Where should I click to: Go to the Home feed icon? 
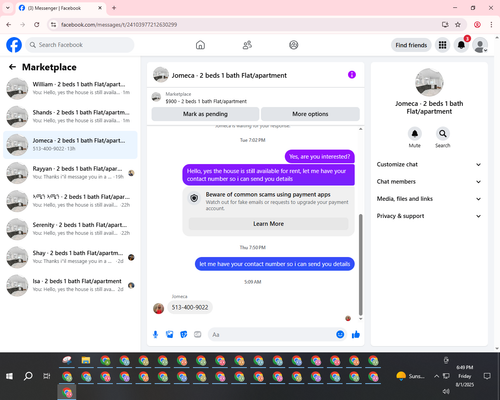tap(200, 45)
